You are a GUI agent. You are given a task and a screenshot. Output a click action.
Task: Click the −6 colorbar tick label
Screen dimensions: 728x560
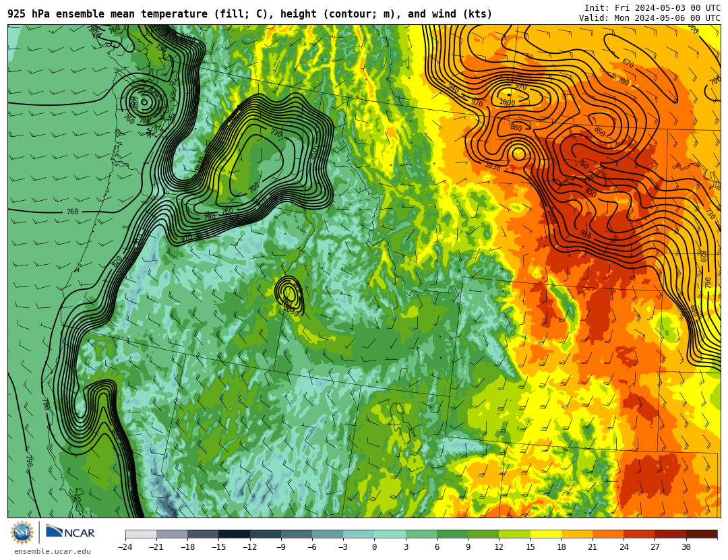tap(312, 547)
